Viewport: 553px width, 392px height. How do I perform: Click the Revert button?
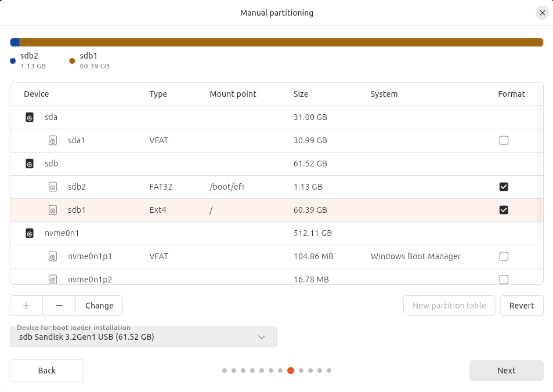point(521,306)
